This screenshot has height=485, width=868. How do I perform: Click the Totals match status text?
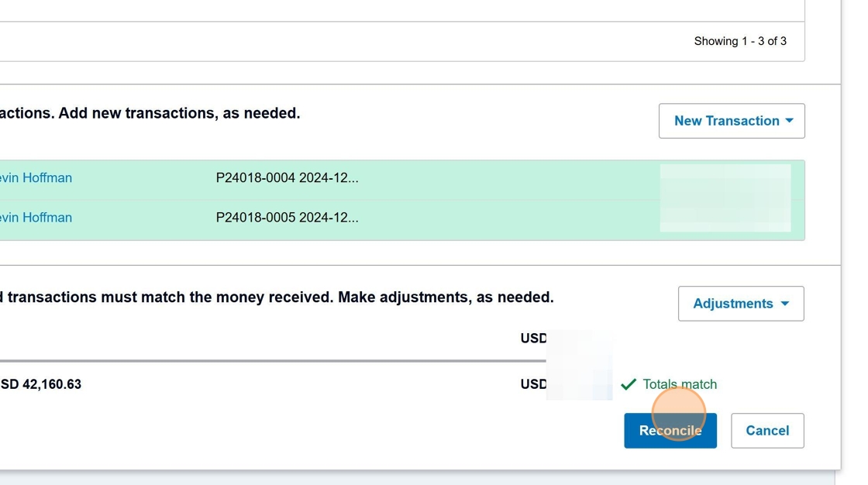click(x=680, y=384)
